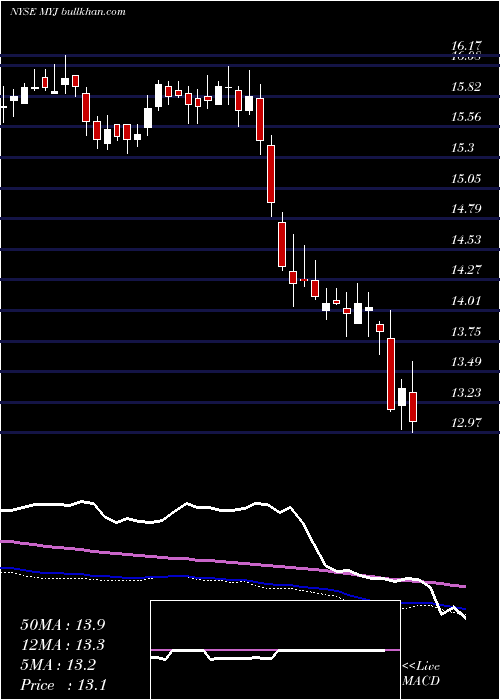The width and height of the screenshot is (500, 700).
Task: Click the 16.17 price label
Action: click(466, 46)
